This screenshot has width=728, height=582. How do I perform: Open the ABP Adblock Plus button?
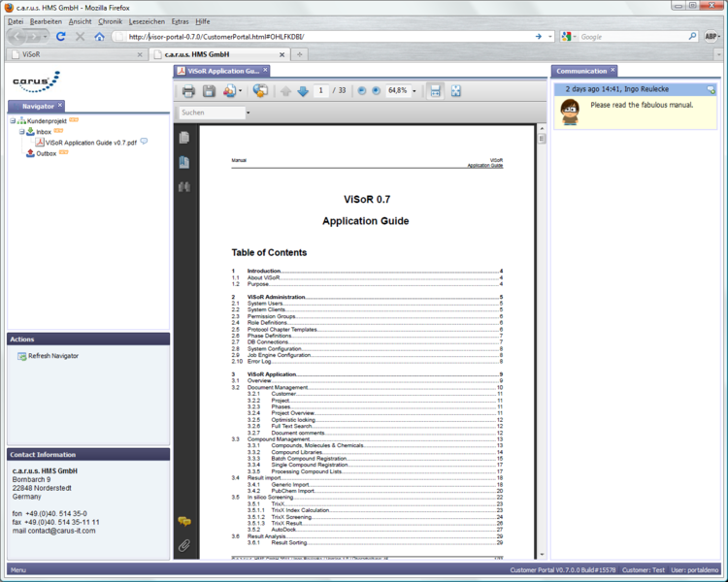[x=711, y=36]
